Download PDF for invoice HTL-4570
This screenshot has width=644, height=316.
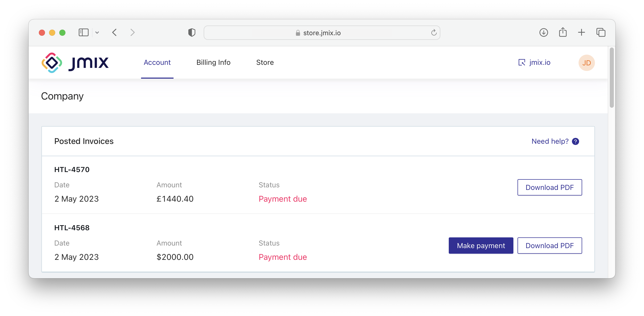[550, 187]
